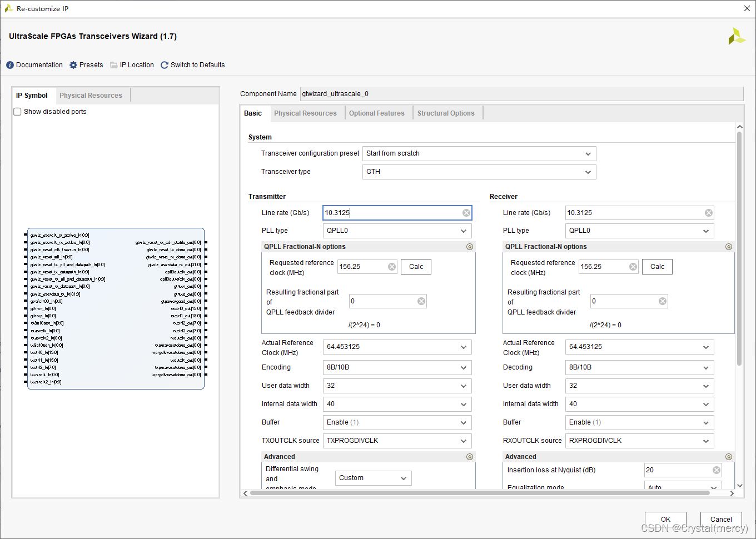
Task: Click Receiver Calc button
Action: (x=658, y=267)
